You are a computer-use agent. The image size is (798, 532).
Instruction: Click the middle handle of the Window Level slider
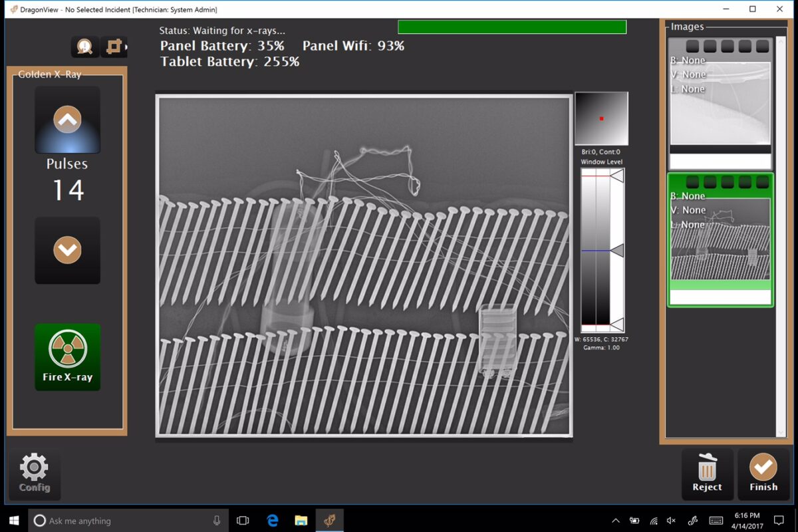pyautogui.click(x=617, y=251)
